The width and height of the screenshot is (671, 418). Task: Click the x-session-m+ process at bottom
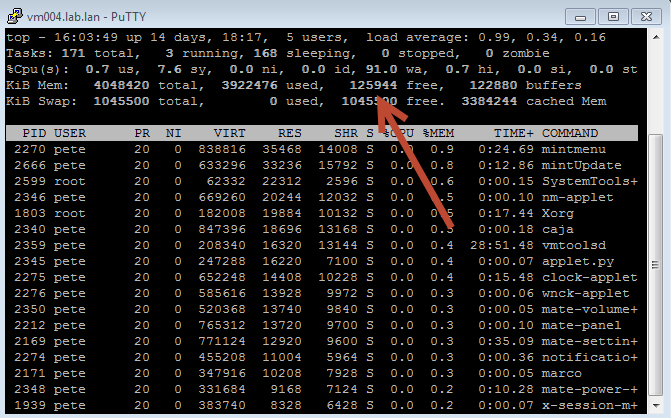(590, 405)
